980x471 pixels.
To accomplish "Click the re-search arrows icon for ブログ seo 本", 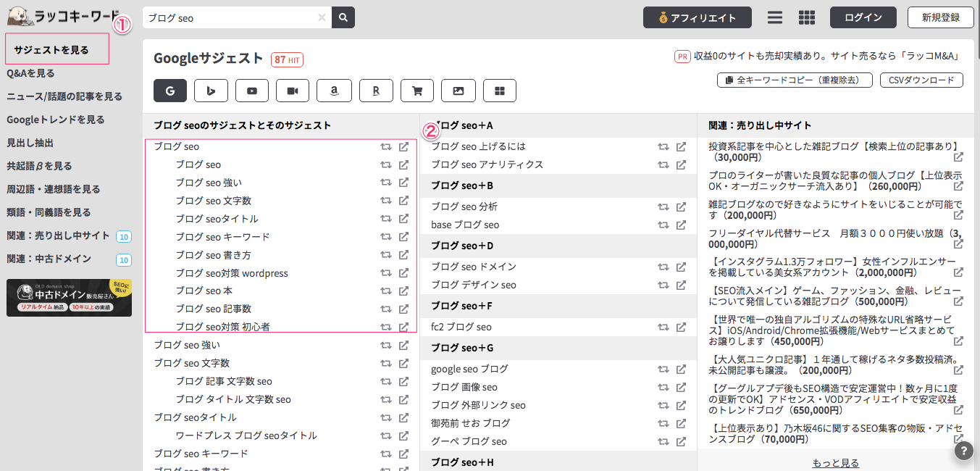I will (x=386, y=291).
